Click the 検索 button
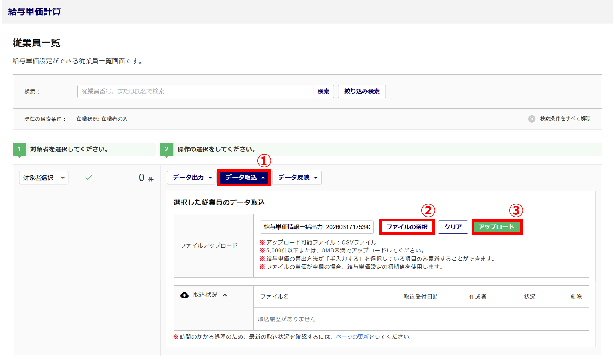 (x=323, y=92)
